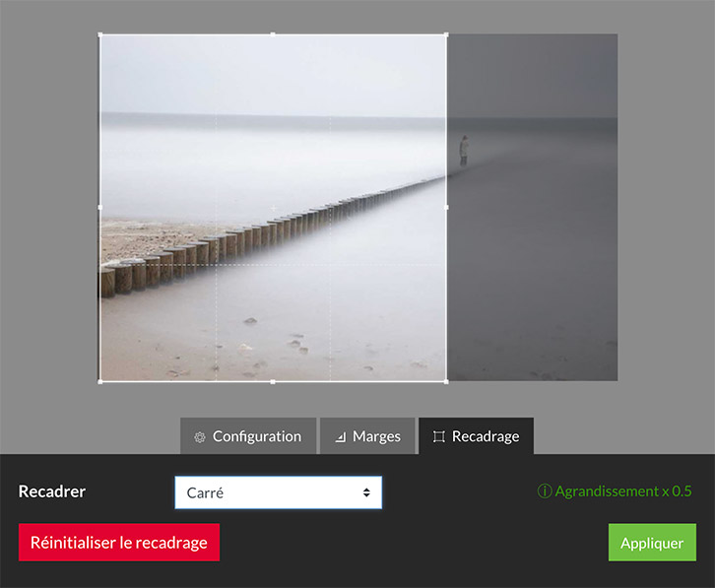The width and height of the screenshot is (715, 588).
Task: Click the green Appliquer button
Action: (x=652, y=543)
